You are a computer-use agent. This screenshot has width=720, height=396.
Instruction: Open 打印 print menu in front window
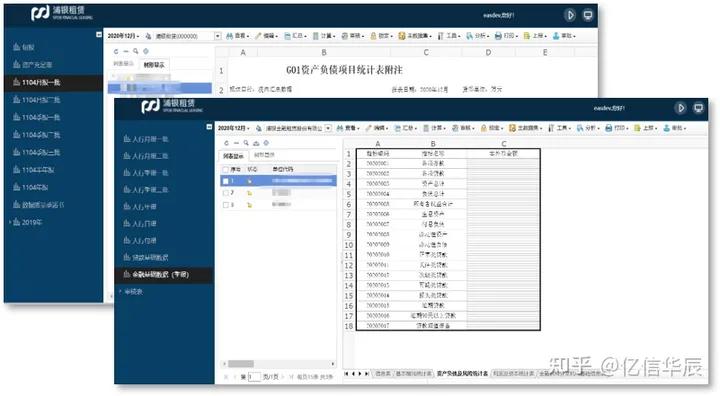coord(616,128)
